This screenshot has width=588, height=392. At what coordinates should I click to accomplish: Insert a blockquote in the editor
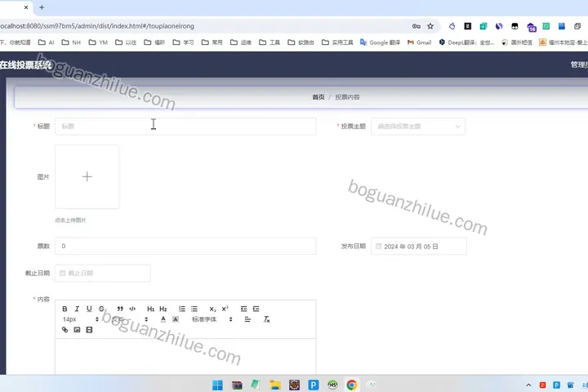(120, 309)
